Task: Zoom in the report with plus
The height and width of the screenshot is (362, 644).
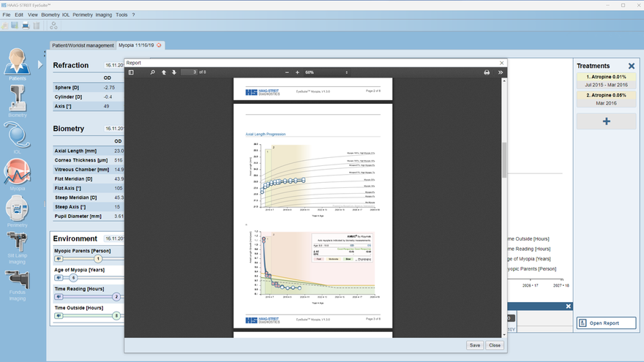Action: (x=297, y=72)
